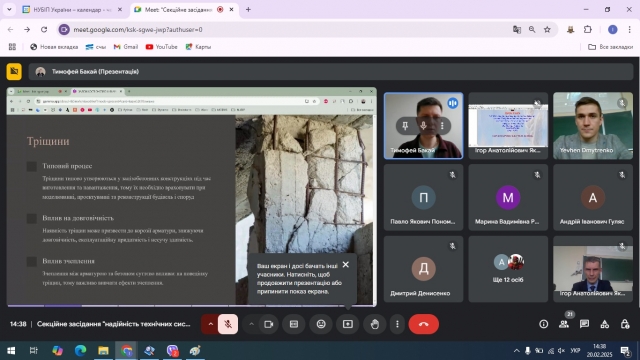Switch the УКР input language
The width and height of the screenshot is (640, 360).
(x=576, y=351)
